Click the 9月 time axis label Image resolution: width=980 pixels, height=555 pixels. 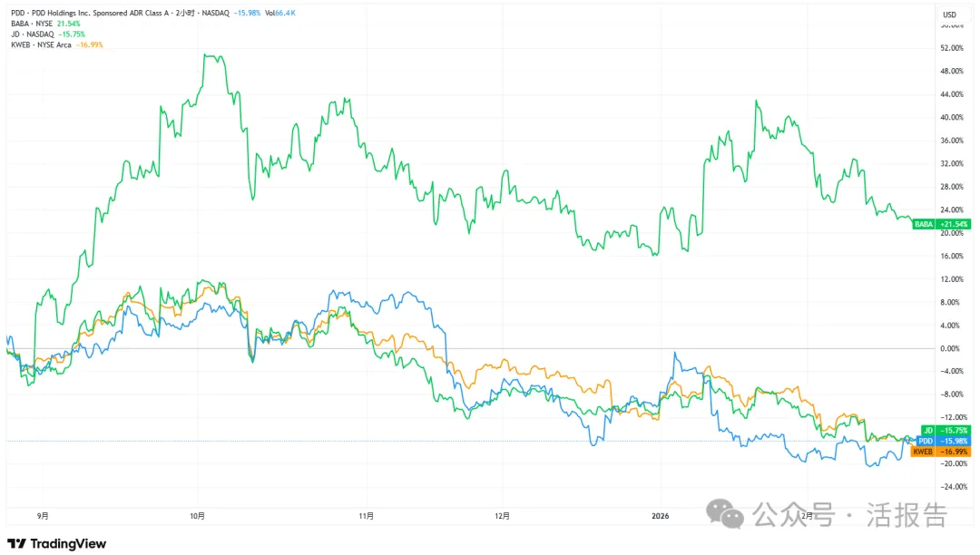point(43,515)
